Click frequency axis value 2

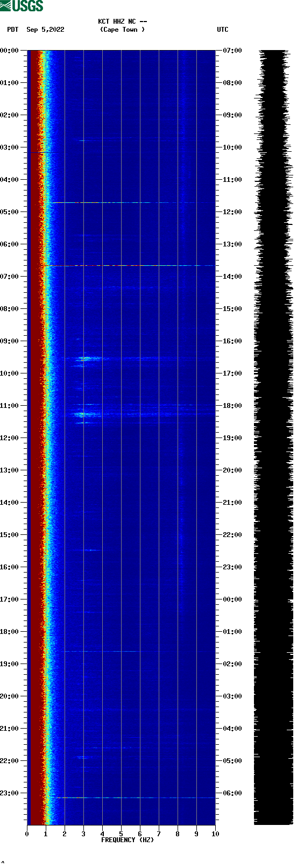65,834
